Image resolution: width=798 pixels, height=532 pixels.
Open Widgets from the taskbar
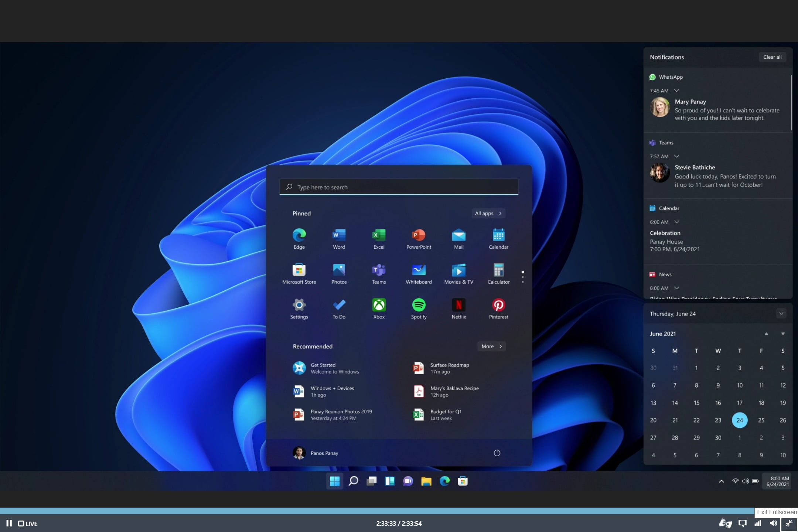[390, 481]
